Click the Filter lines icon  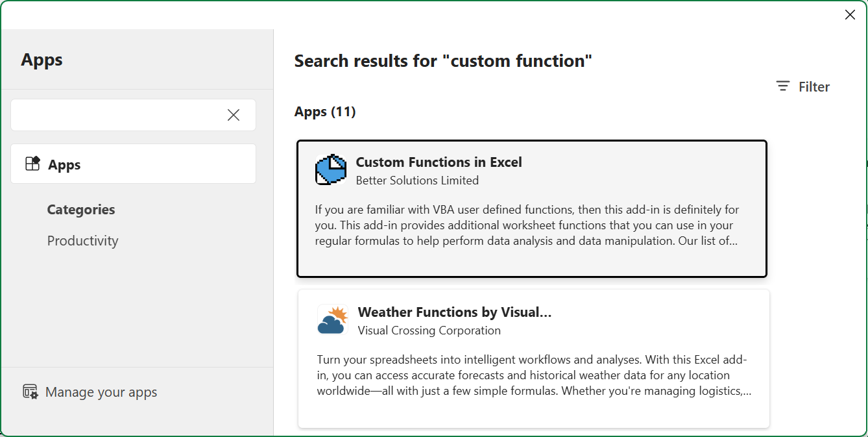point(783,86)
